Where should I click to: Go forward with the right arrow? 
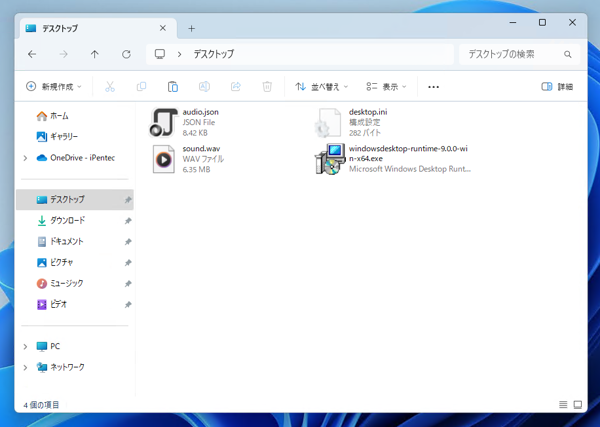[64, 54]
